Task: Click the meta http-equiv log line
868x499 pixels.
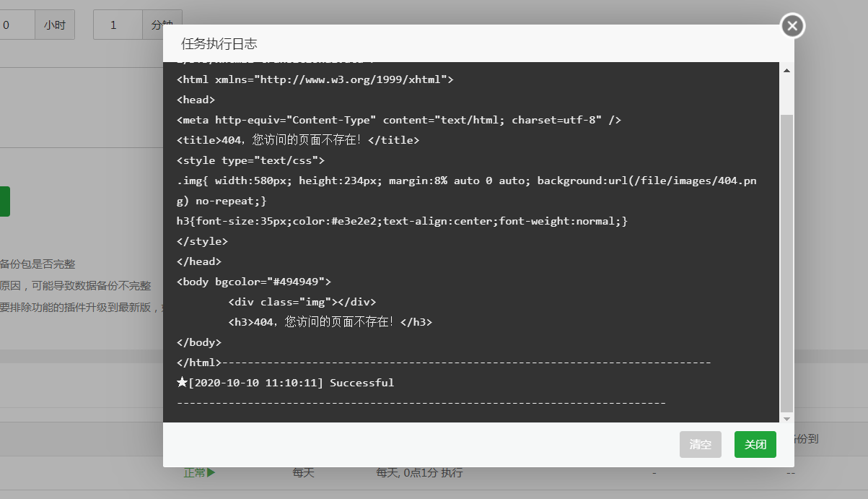Action: pos(399,120)
